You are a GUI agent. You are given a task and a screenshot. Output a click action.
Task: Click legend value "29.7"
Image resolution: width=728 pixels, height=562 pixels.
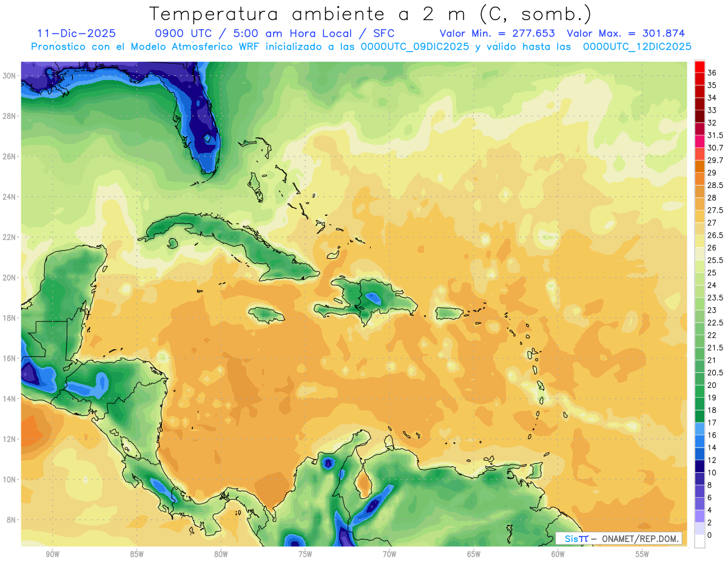(x=715, y=160)
